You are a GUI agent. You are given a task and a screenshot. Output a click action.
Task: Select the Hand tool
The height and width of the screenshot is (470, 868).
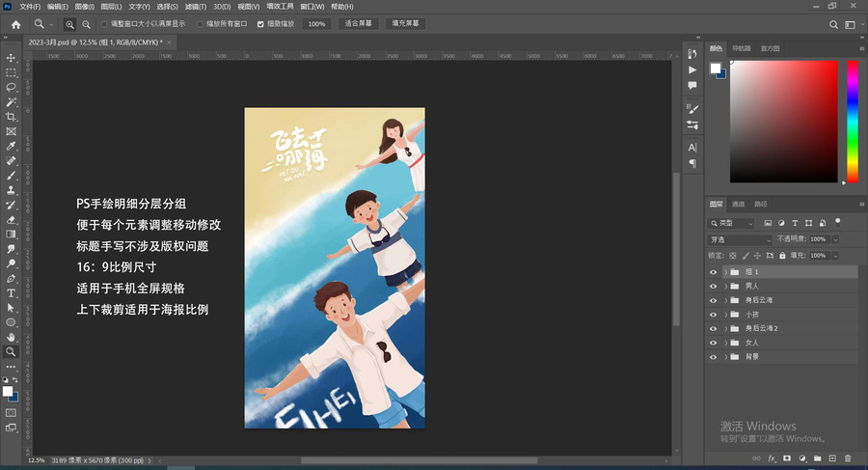[x=11, y=337]
